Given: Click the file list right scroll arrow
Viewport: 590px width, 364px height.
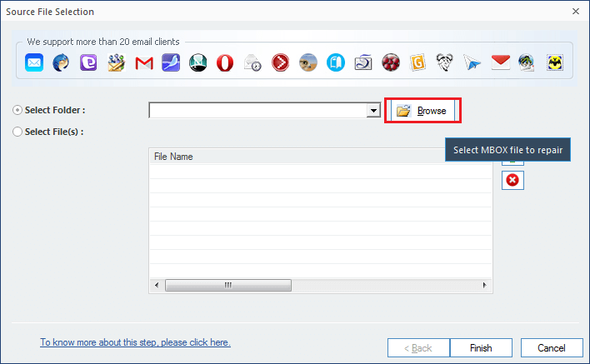Looking at the screenshot, I should click(485, 285).
